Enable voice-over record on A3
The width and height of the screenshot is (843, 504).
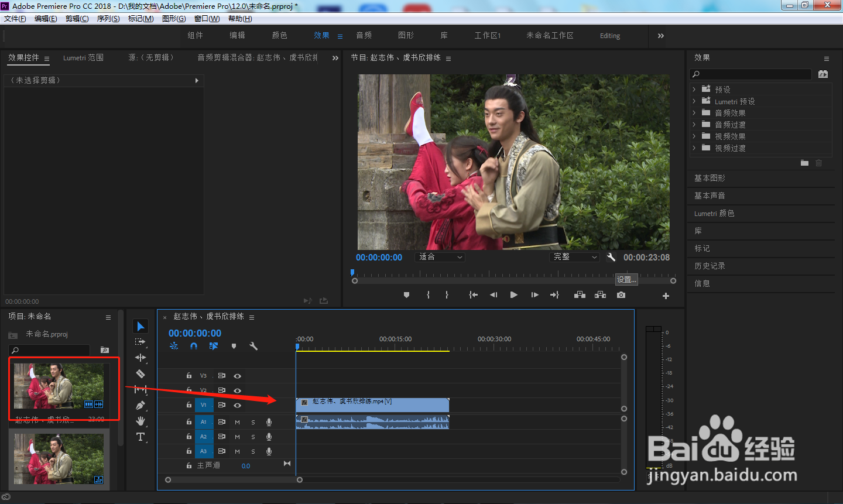tap(269, 451)
